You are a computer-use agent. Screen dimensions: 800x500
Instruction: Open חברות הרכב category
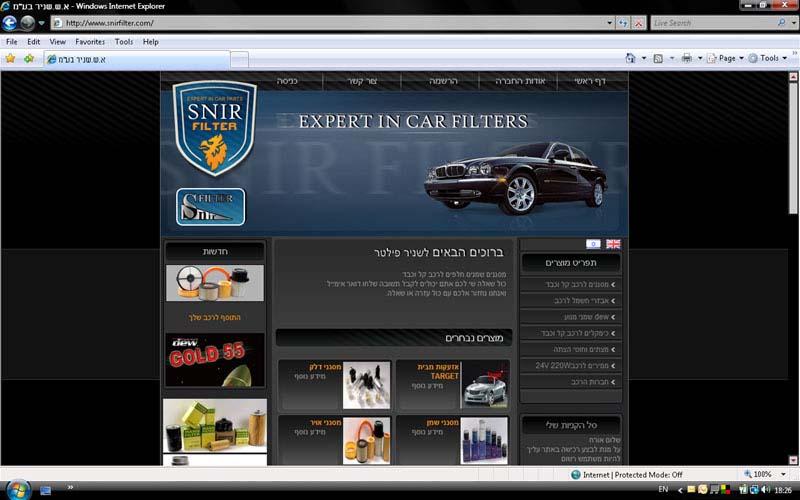point(570,382)
